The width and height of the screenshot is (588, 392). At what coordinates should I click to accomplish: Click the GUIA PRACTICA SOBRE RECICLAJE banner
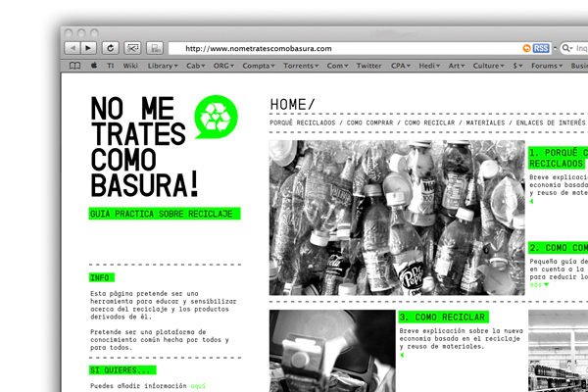click(165, 214)
